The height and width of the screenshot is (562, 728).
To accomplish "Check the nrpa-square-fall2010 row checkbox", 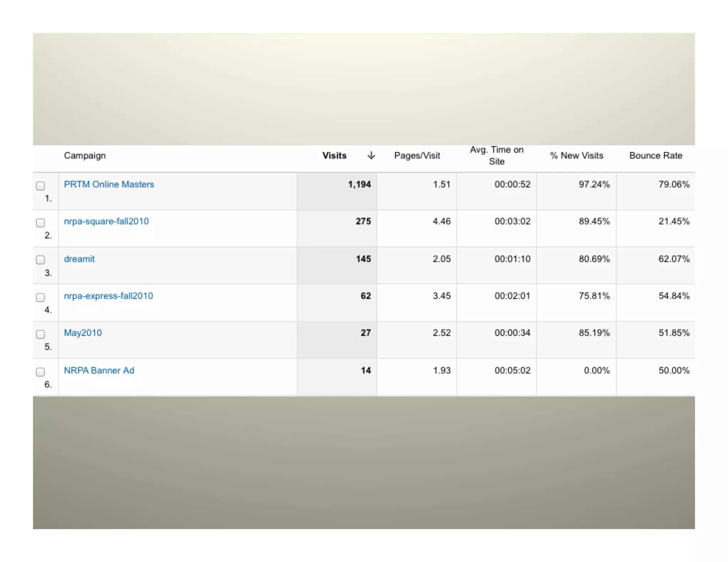I will 41,223.
